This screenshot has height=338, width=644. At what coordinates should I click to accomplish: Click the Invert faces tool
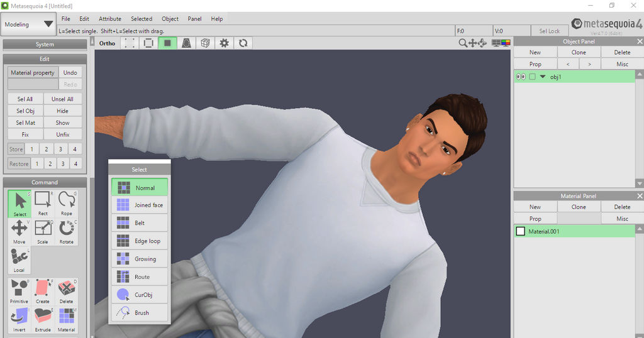point(19,320)
